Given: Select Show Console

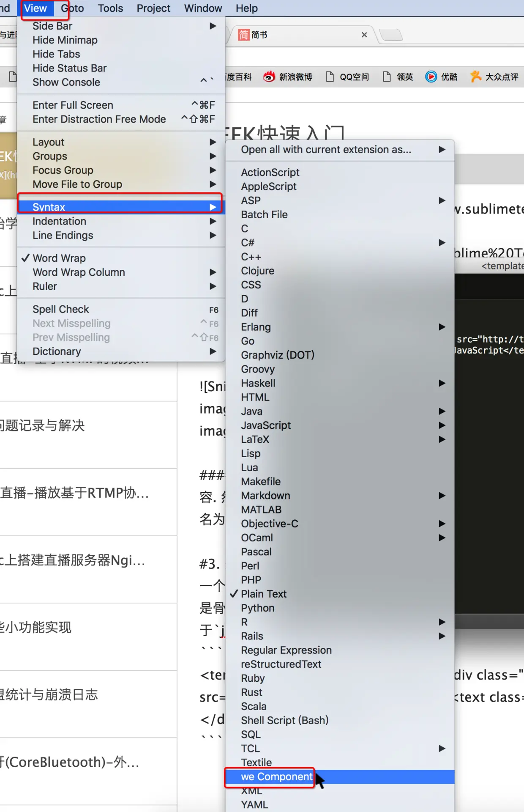Looking at the screenshot, I should click(121, 82).
